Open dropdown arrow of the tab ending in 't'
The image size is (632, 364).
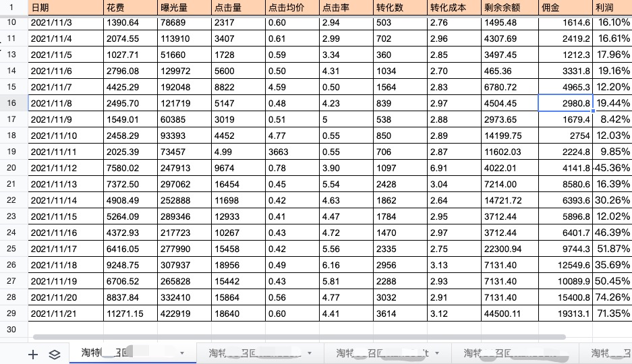(x=437, y=353)
